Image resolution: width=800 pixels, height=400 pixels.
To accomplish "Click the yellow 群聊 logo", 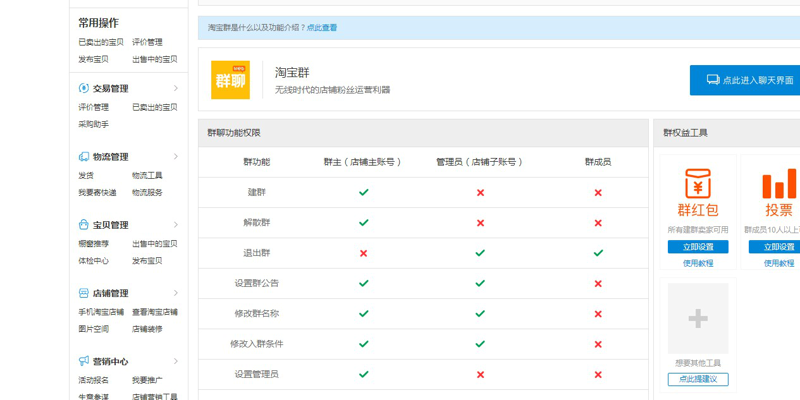I will [x=231, y=80].
